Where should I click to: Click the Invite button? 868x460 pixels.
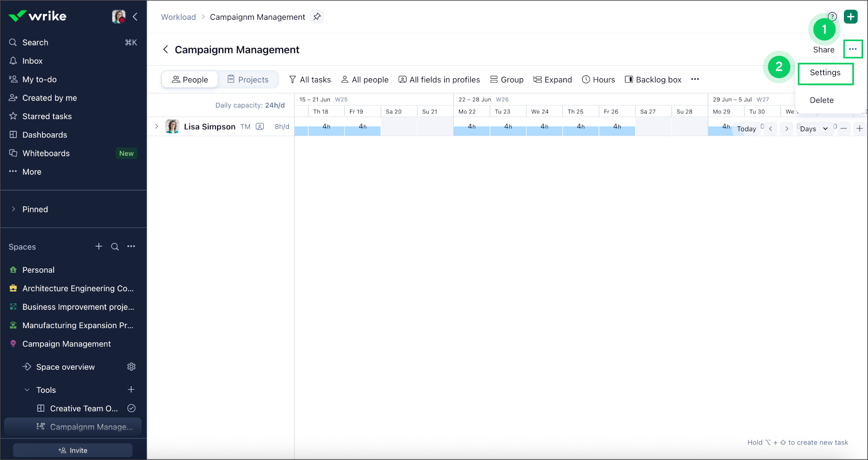pyautogui.click(x=73, y=450)
